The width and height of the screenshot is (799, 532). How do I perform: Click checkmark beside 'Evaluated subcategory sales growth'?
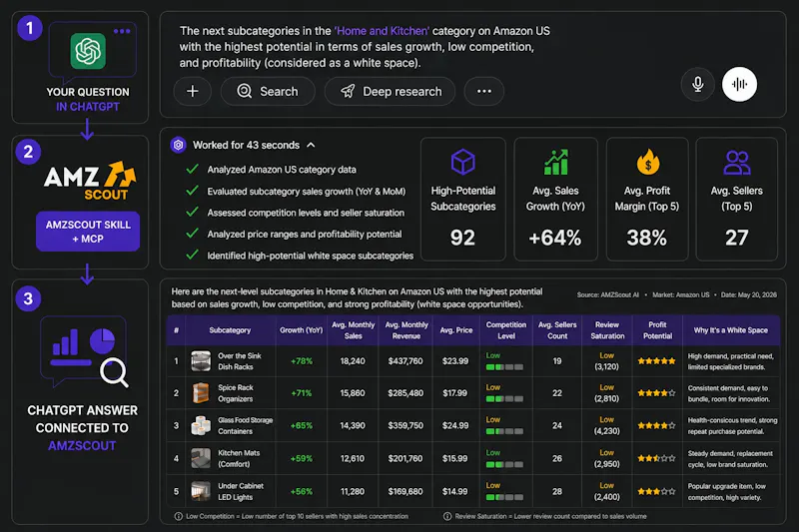point(192,191)
